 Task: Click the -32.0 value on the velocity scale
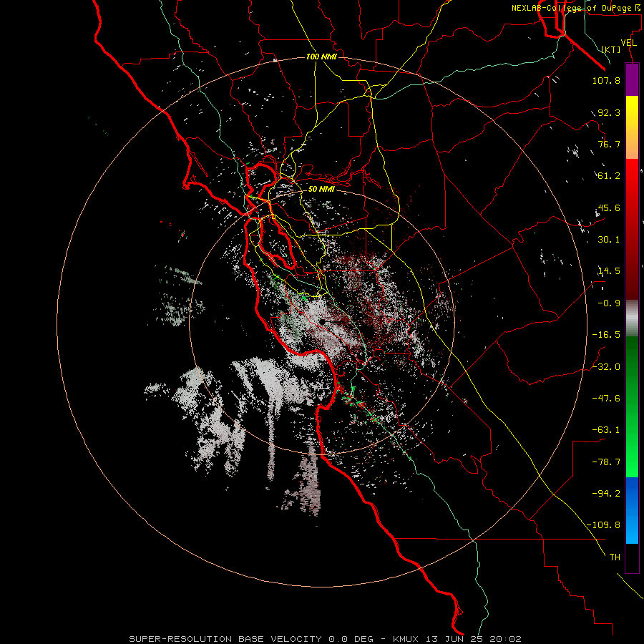(x=606, y=367)
